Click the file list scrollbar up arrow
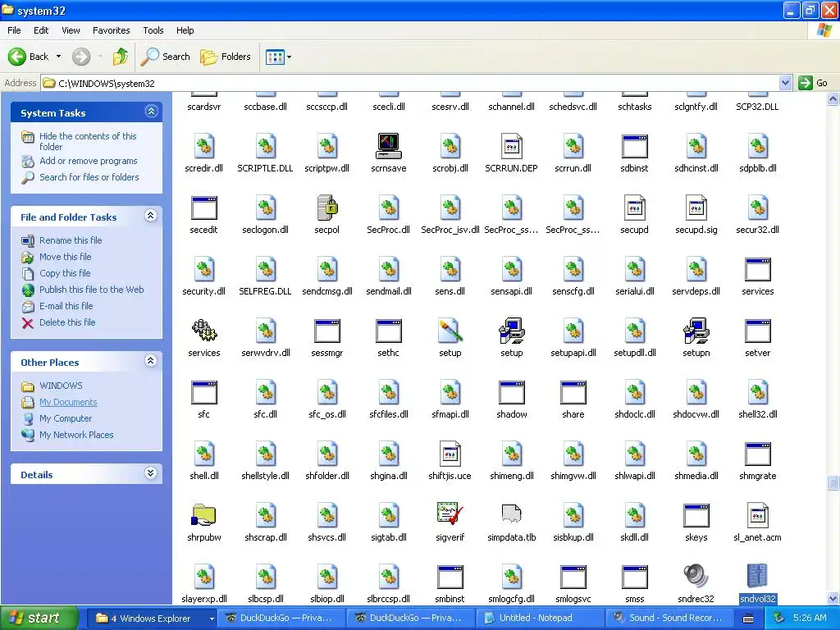Screen dimensions: 840x630 point(833,98)
